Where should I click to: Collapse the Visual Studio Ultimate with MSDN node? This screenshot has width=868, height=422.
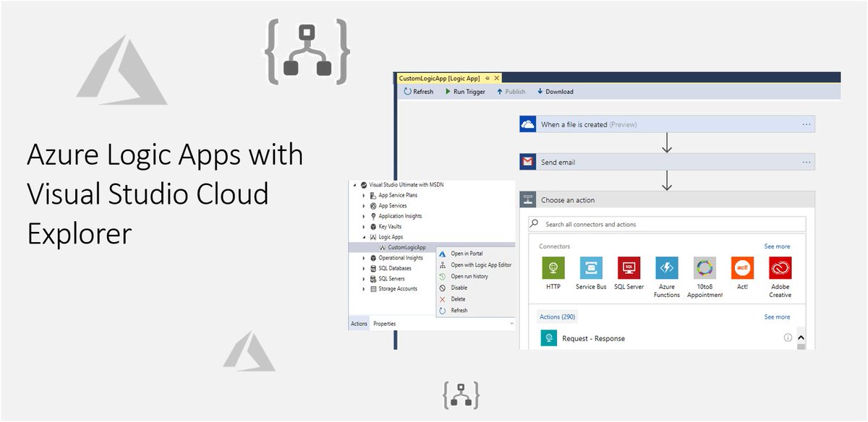pos(355,184)
